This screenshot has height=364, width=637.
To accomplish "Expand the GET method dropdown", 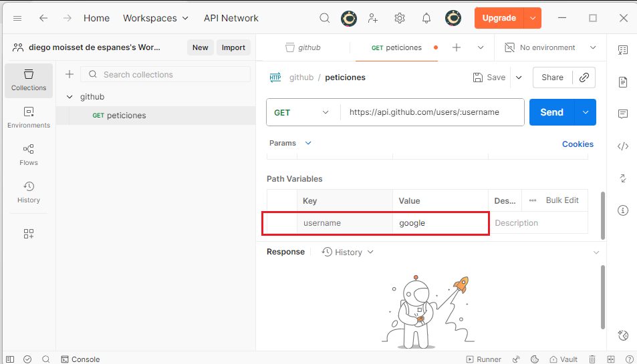I will tap(303, 112).
